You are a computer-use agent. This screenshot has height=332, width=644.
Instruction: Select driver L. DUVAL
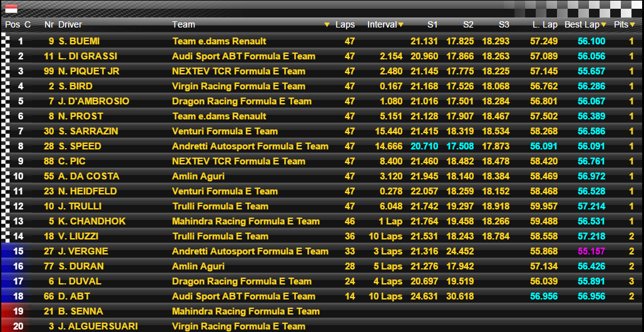pos(79,281)
